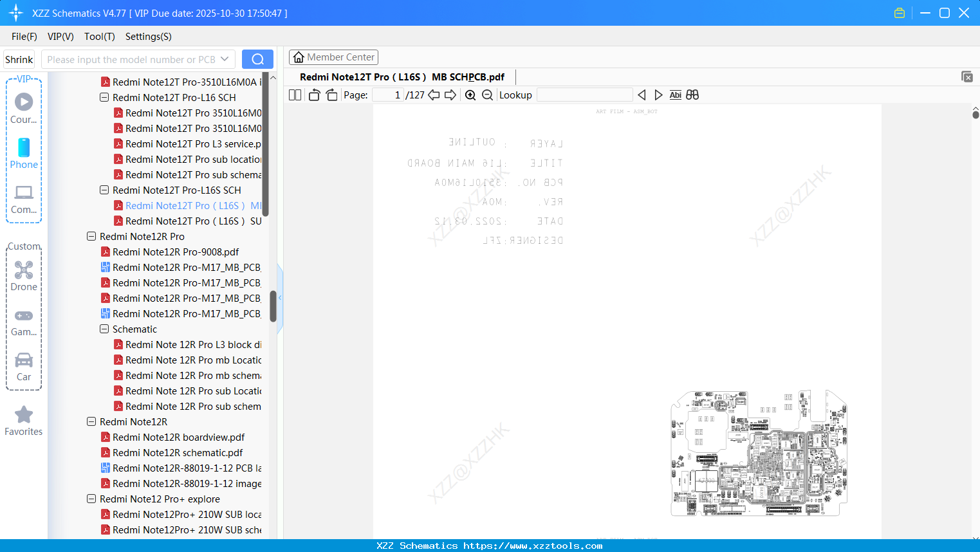Open Redmi Note12R-88019-1-12 image file

tap(181, 483)
